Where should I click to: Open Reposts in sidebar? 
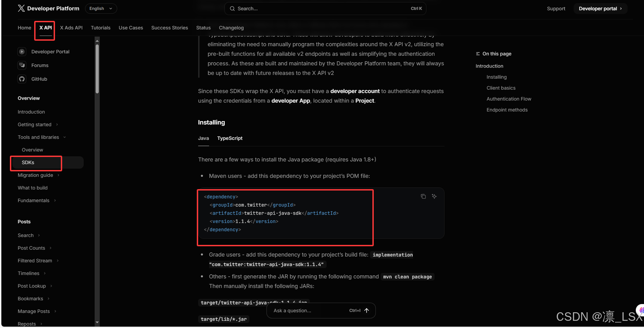click(x=27, y=324)
